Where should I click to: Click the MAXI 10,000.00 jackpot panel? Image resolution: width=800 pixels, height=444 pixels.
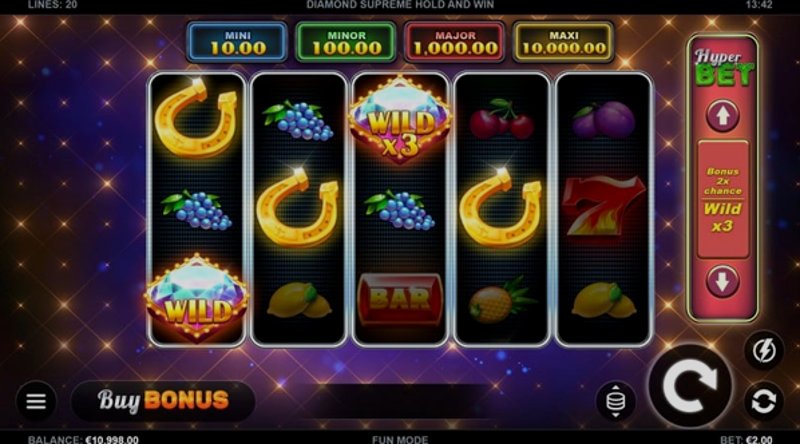(564, 43)
